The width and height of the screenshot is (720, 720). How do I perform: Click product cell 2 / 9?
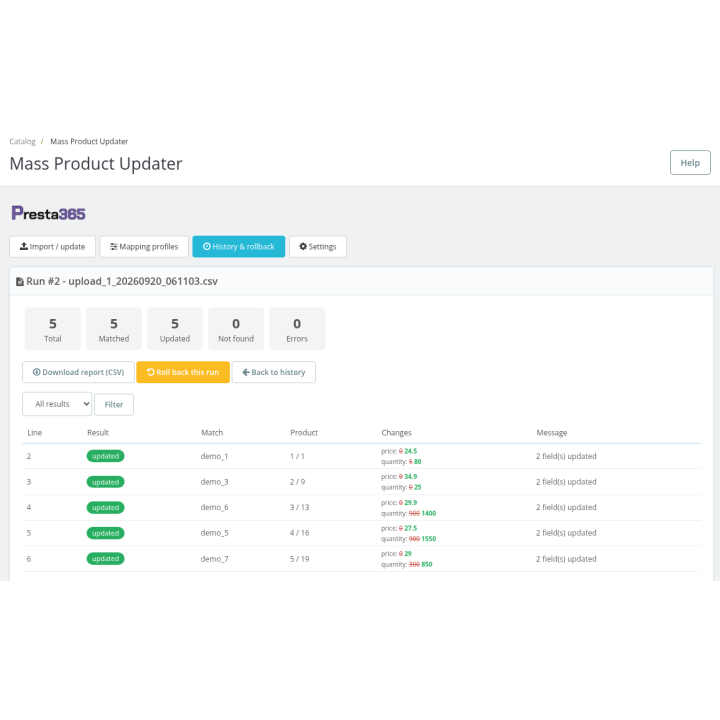297,482
